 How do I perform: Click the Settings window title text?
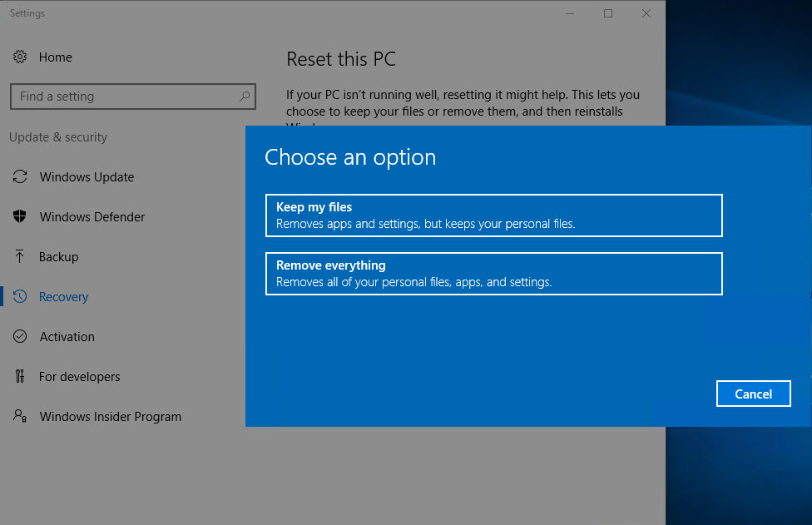click(27, 13)
